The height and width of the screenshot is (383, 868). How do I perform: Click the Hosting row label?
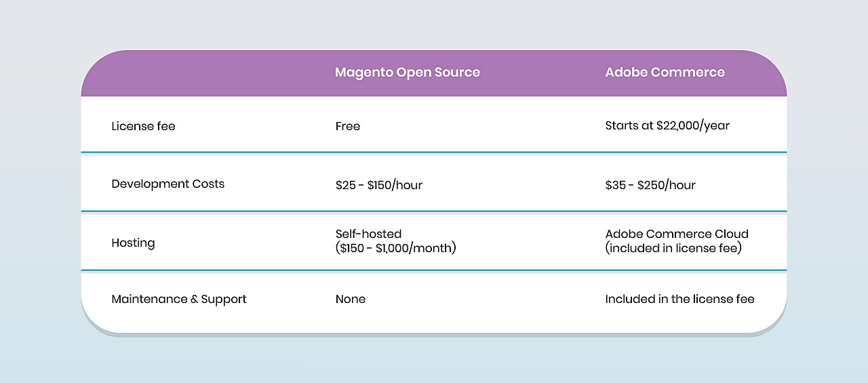(133, 243)
